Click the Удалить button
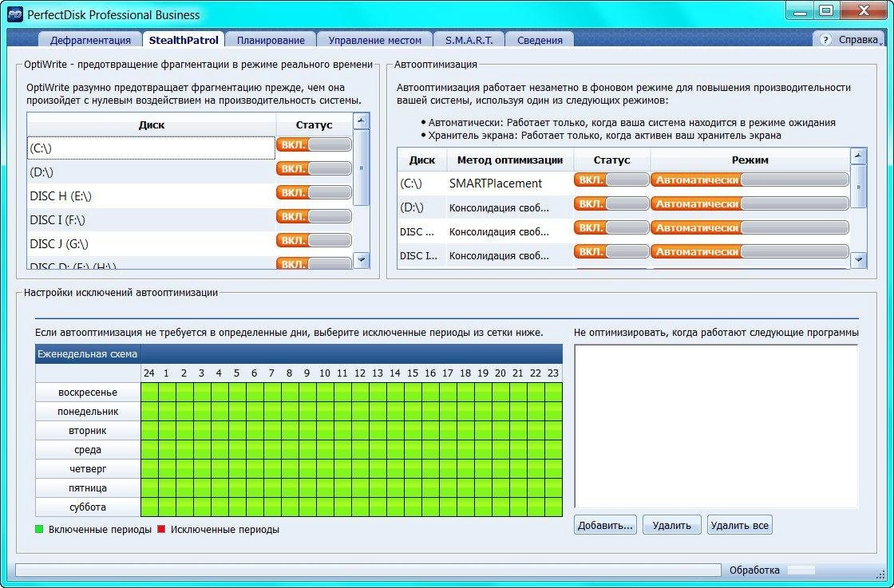Screen dimensions: 894x588 [x=671, y=525]
